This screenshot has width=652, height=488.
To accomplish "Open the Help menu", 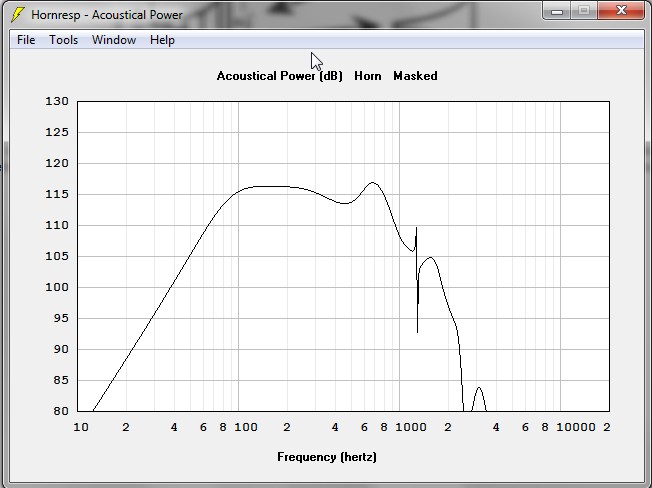I will [162, 40].
